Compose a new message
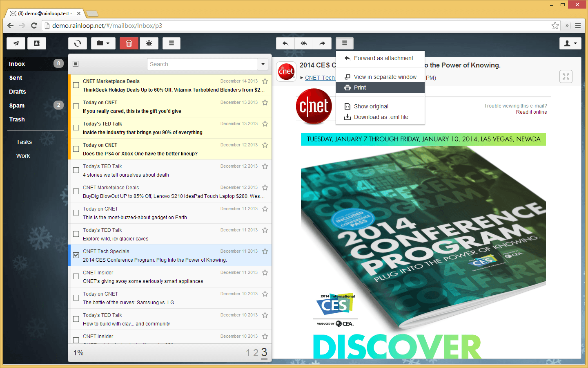588x368 pixels. pyautogui.click(x=16, y=43)
